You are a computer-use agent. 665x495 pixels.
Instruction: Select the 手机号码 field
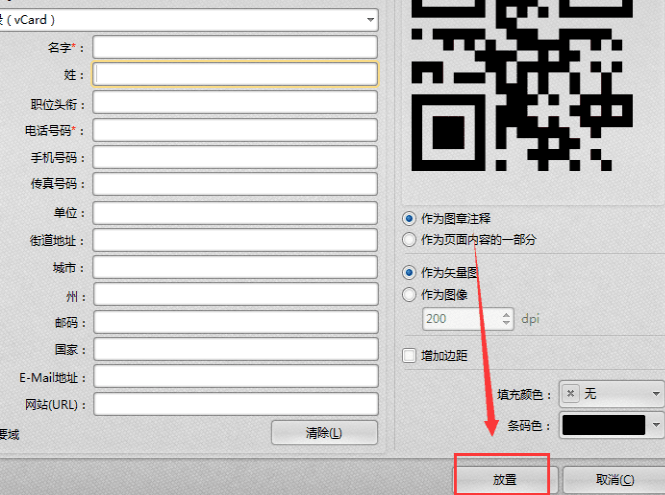tap(235, 157)
